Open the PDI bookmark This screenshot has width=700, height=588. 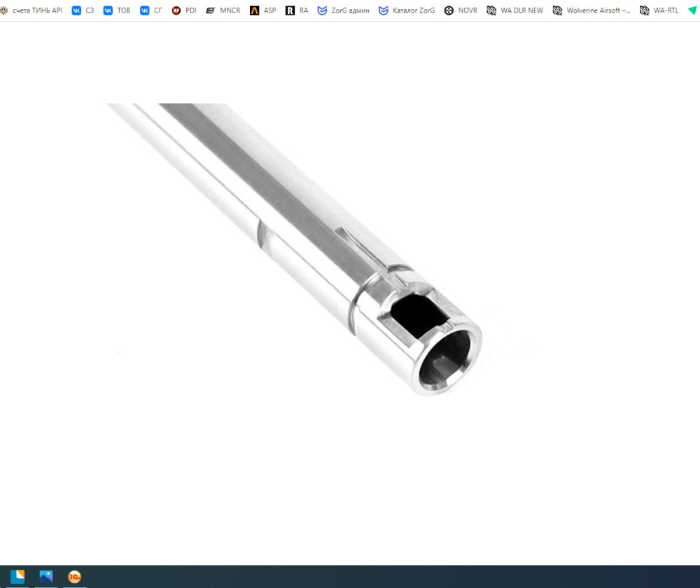click(x=184, y=10)
